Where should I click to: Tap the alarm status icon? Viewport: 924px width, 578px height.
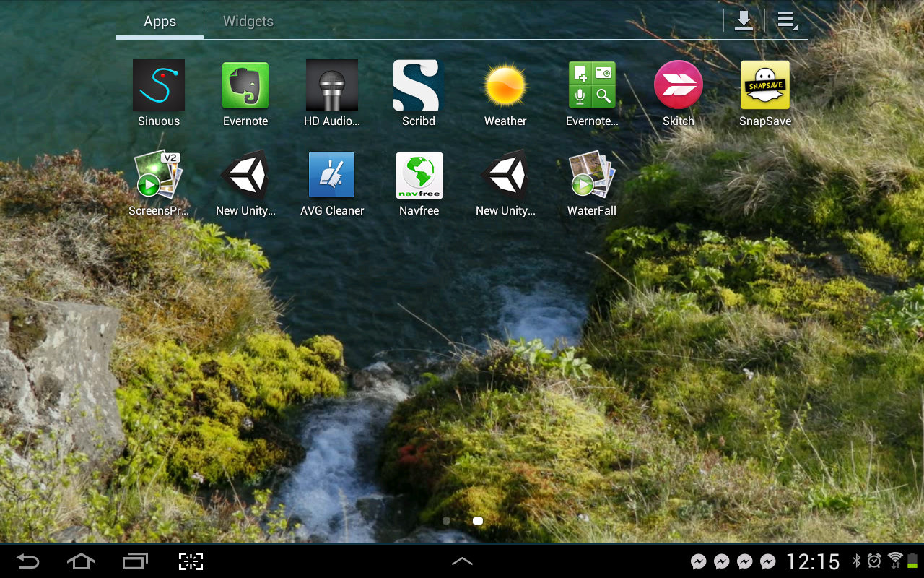coord(874,561)
